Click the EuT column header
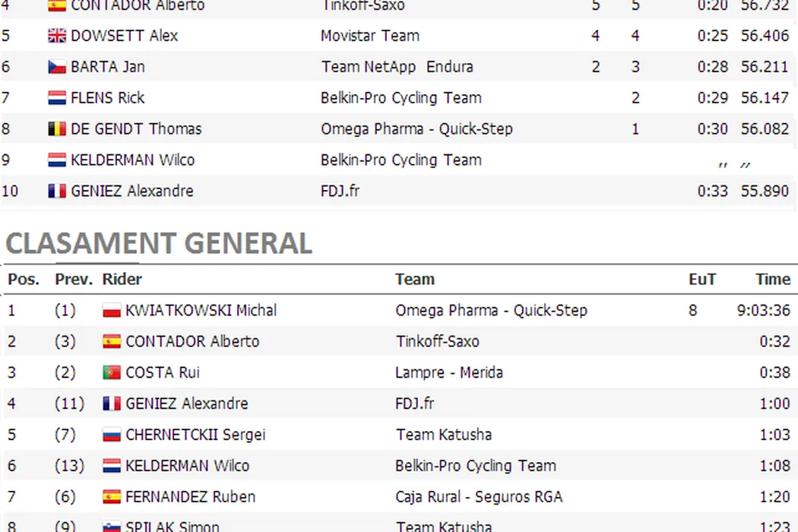 point(702,279)
